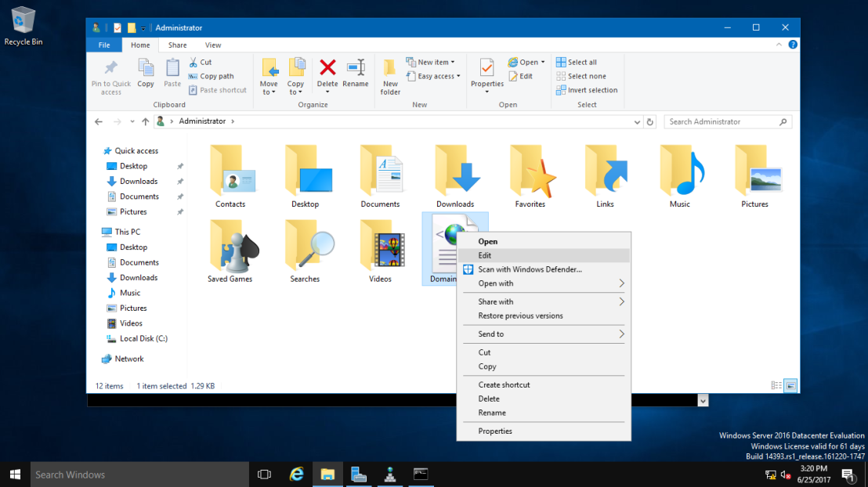The width and height of the screenshot is (868, 487).
Task: Select the Favorites folder
Action: 530,176
